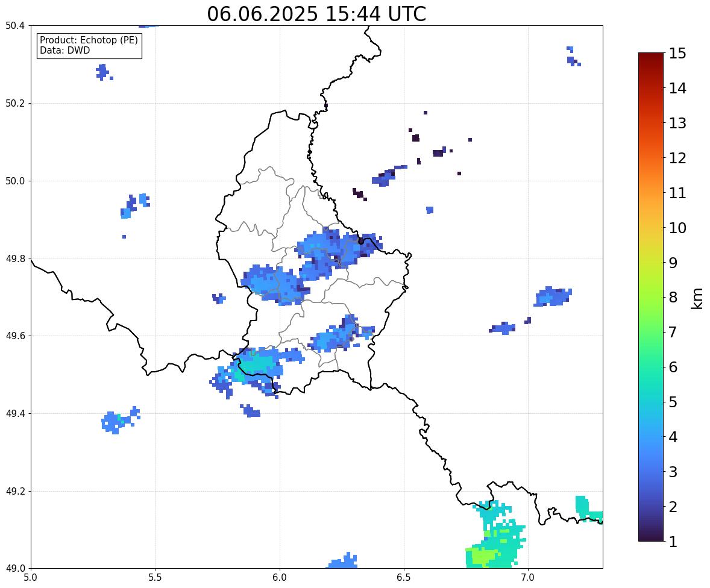Click colorbar tick label 8
710x588 pixels.
point(673,298)
